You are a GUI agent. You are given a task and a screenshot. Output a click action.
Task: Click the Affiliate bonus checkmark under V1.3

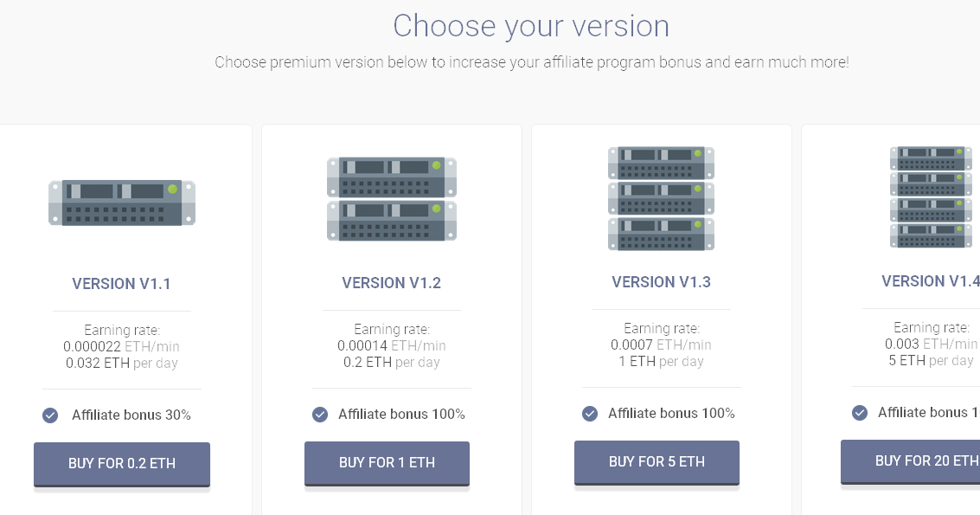[x=589, y=413]
